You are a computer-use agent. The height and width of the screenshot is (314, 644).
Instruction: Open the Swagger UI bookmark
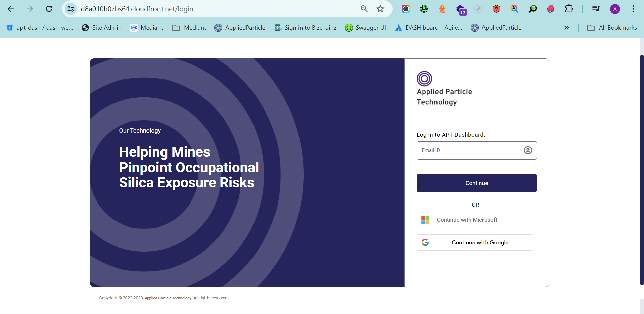(366, 28)
